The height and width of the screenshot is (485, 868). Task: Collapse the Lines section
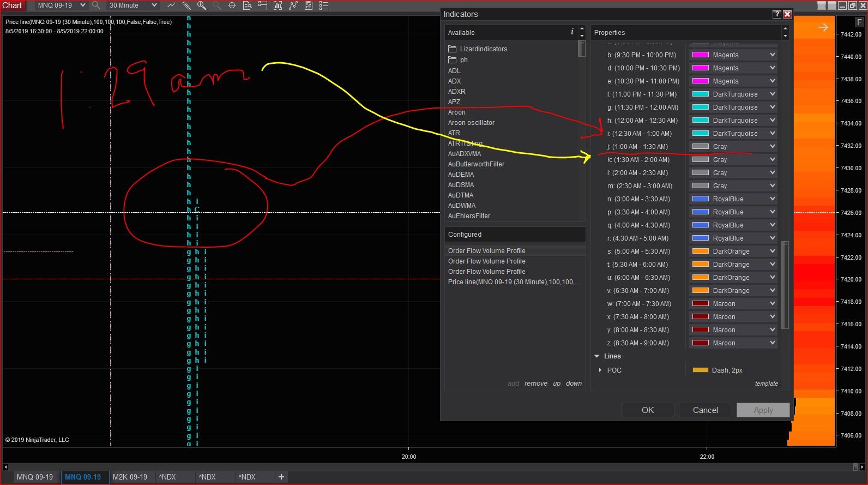point(596,356)
